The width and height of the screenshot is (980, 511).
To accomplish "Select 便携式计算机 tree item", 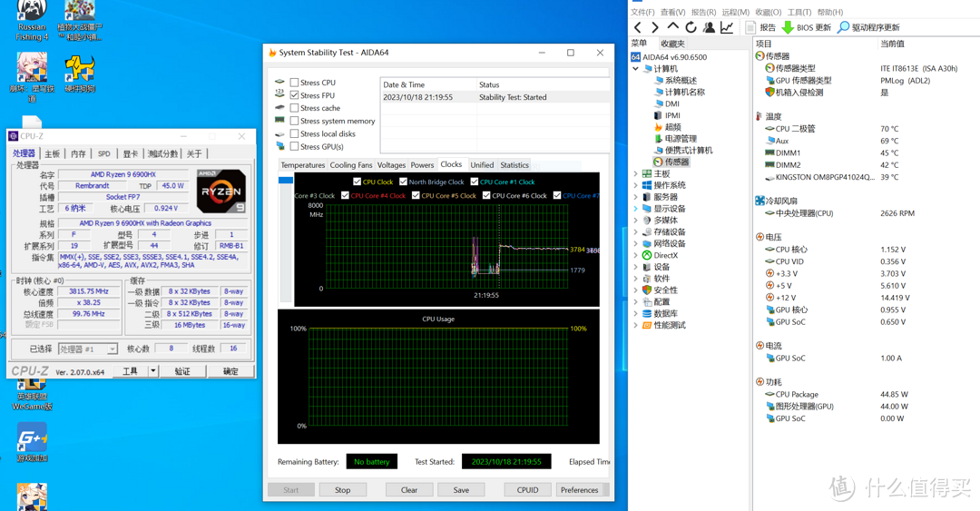I will pyautogui.click(x=682, y=151).
